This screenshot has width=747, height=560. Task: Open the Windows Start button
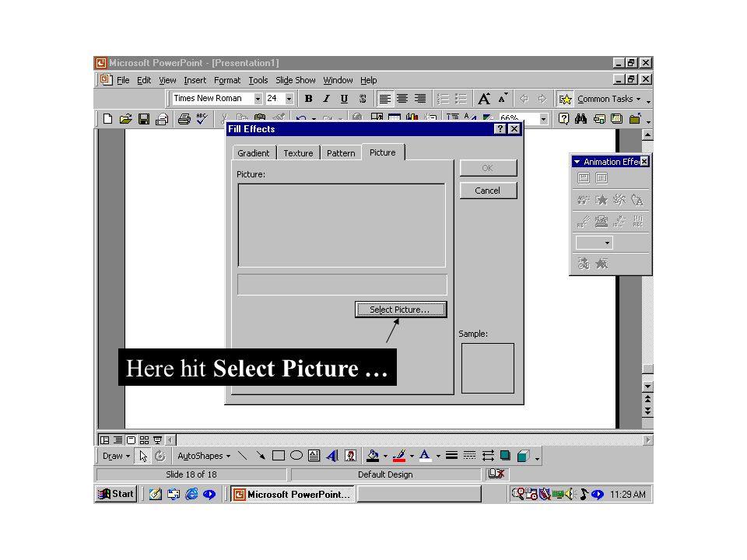116,494
